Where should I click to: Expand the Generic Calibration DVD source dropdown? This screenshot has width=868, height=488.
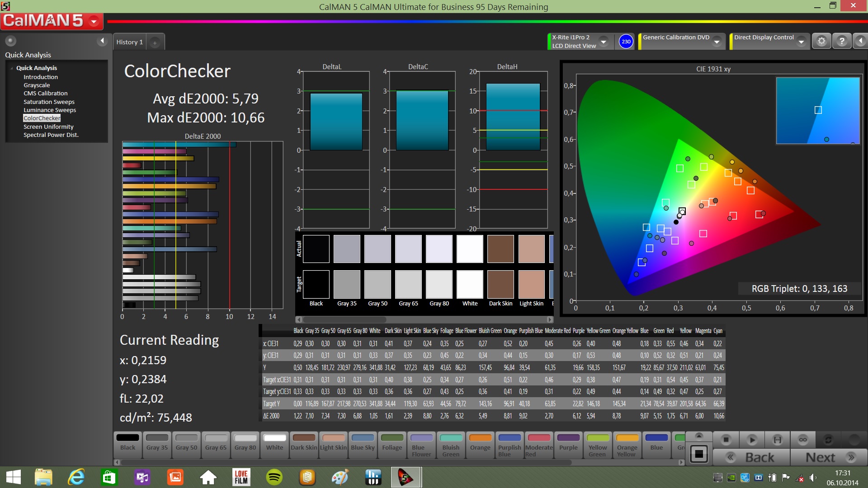(x=717, y=42)
